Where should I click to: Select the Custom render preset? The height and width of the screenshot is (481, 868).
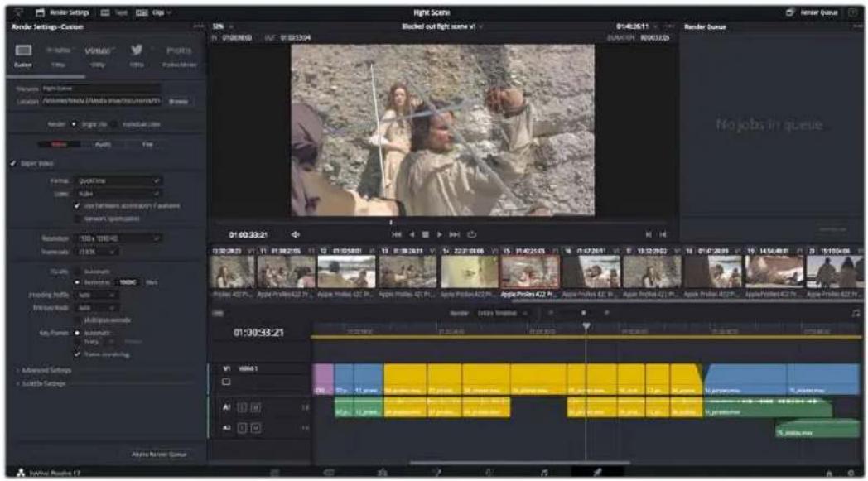point(23,56)
